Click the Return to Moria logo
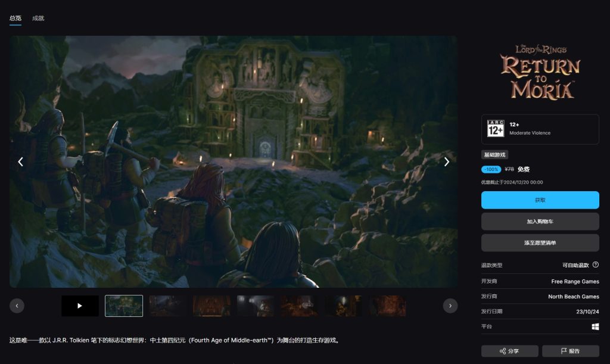 [x=540, y=72]
